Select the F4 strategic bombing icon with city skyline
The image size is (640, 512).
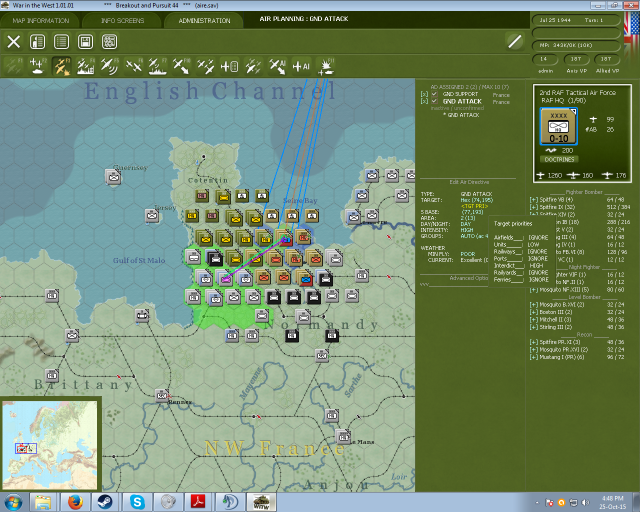coord(86,66)
